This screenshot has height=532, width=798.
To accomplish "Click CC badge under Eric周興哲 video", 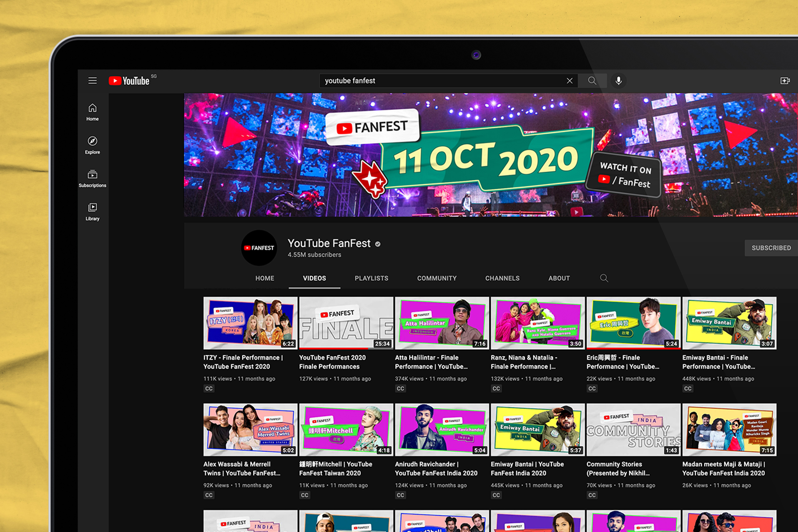I will point(592,388).
